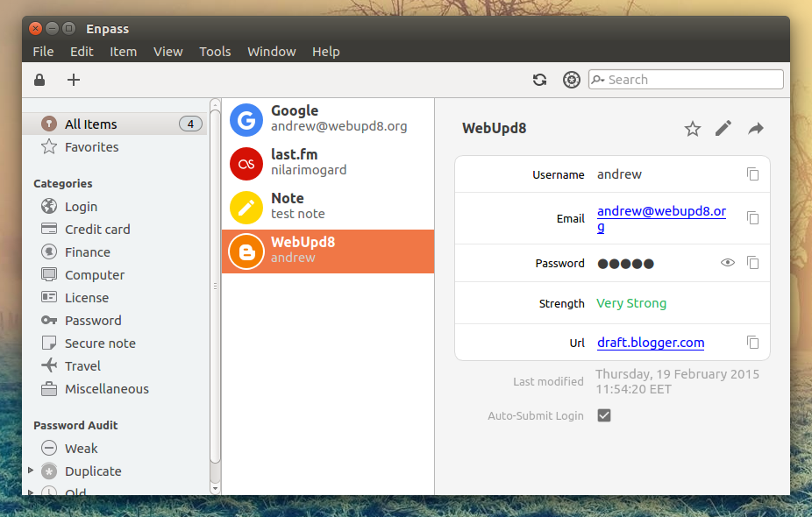Click the andrew@webupd8.org email link
Screen dimensions: 812x517
[661, 218]
